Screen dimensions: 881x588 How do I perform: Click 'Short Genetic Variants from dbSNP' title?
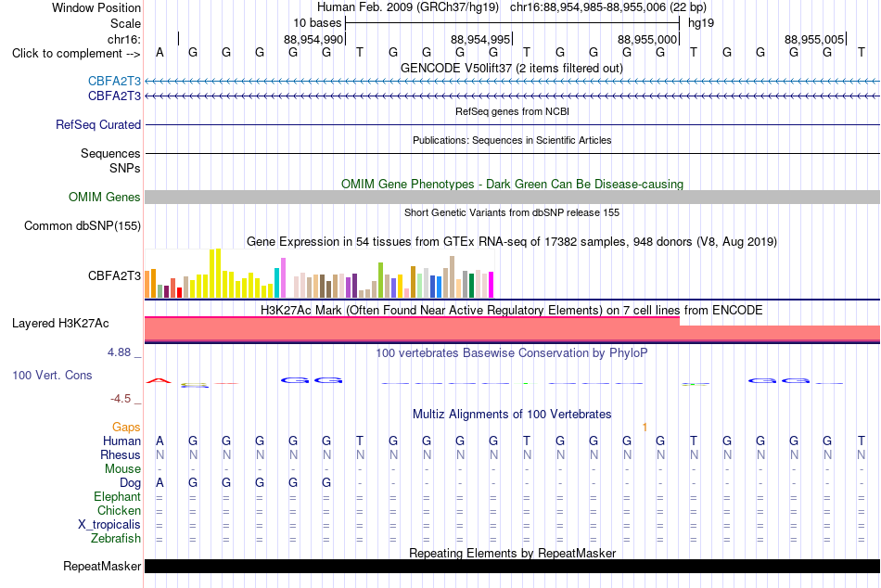(x=511, y=212)
